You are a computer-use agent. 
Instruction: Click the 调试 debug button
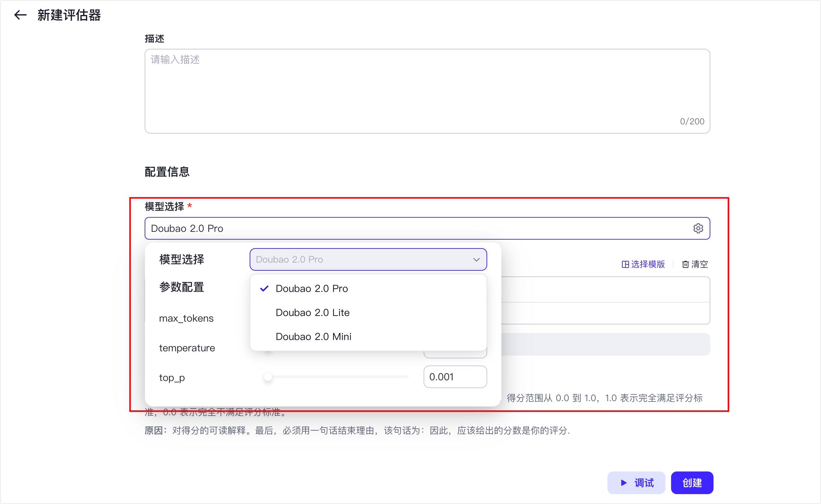coord(636,483)
